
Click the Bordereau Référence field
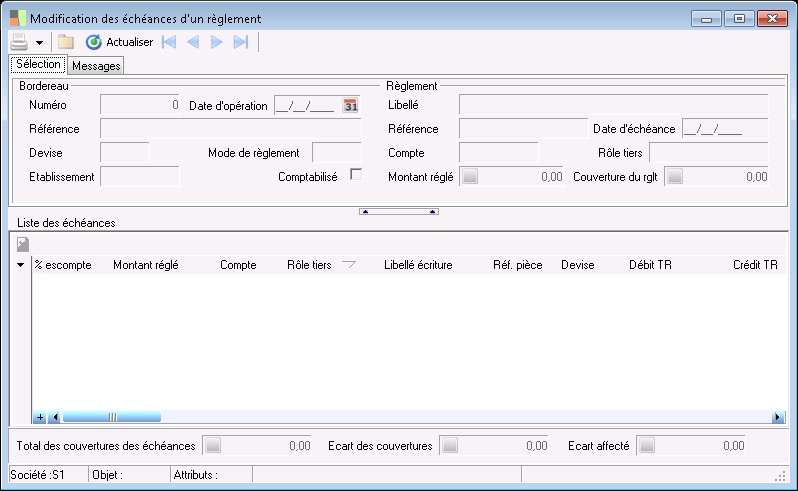tap(231, 129)
